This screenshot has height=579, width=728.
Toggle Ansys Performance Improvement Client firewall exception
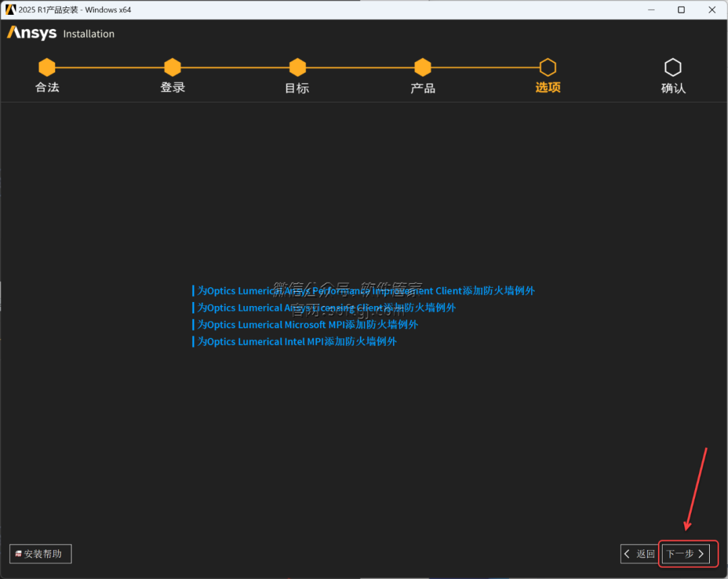coord(363,291)
